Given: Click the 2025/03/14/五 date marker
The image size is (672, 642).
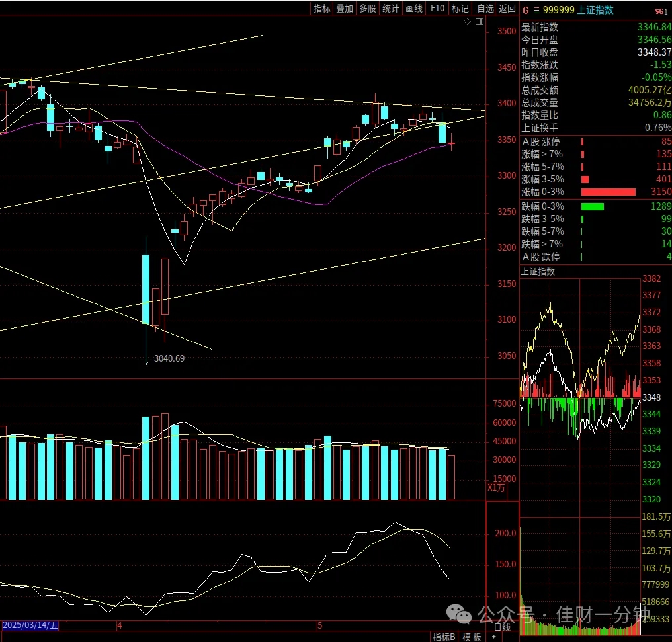Looking at the screenshot, I should 30,625.
